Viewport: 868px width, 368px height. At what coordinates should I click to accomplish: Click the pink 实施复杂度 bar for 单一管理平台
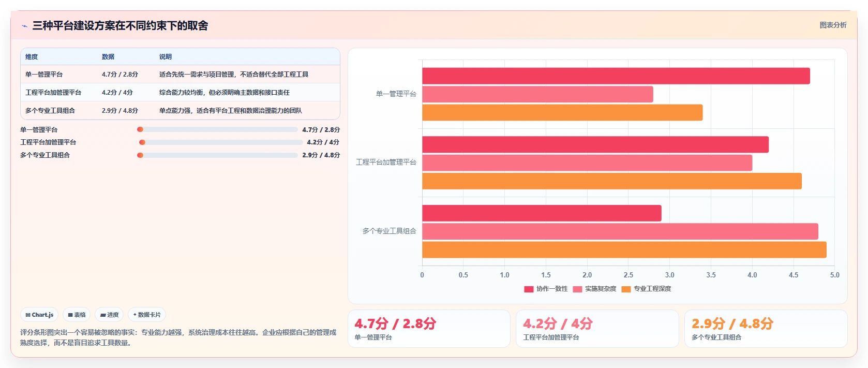(x=538, y=94)
